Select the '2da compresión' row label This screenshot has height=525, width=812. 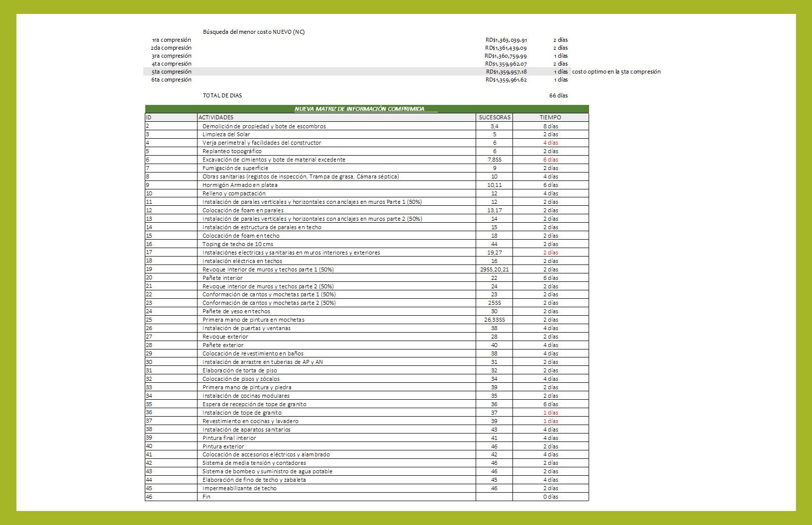[x=171, y=48]
